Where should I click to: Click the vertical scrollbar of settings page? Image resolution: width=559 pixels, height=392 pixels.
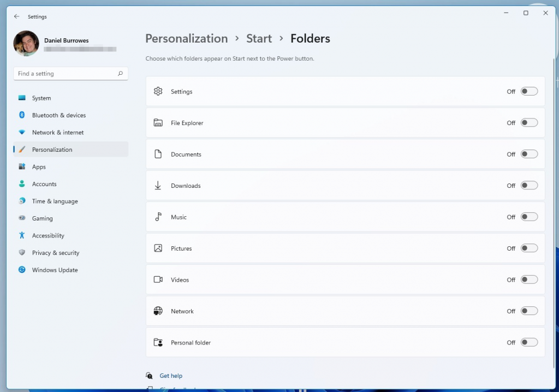point(554,214)
